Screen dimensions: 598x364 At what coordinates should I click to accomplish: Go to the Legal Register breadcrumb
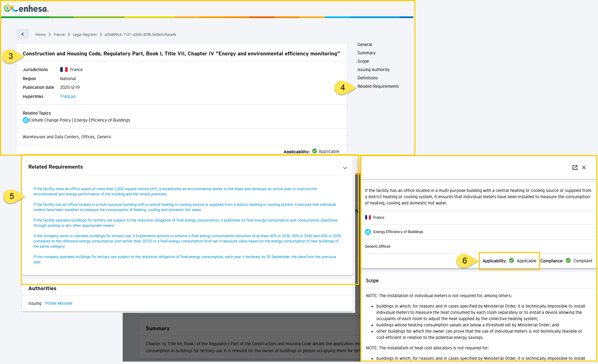coord(85,34)
